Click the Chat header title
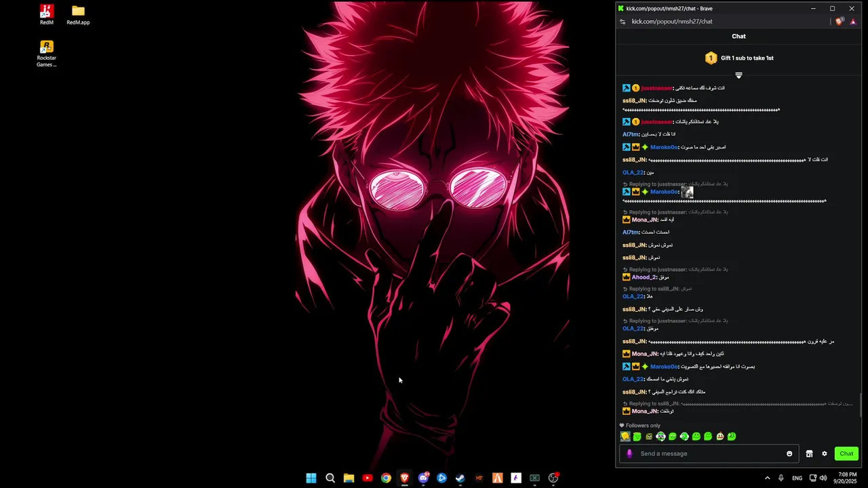The width and height of the screenshot is (868, 488). 738,37
